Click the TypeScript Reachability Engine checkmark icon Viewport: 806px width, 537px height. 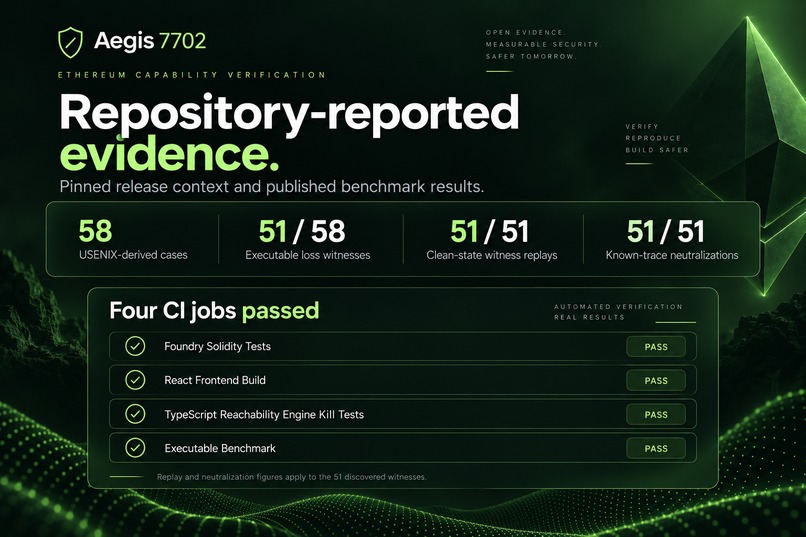coord(135,414)
